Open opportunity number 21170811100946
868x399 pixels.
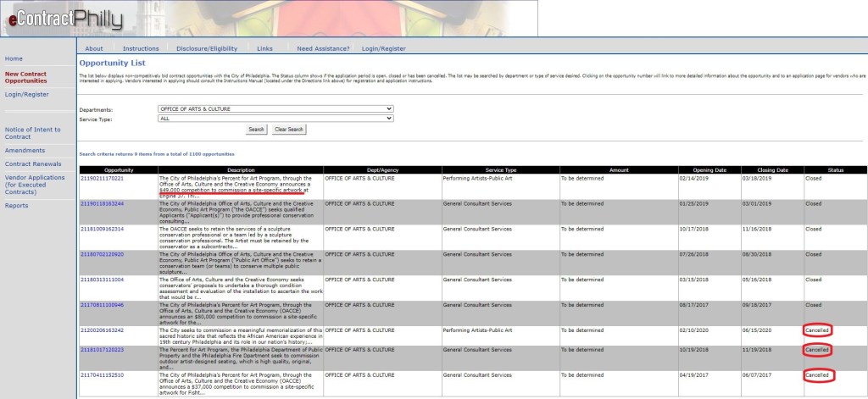(102, 304)
